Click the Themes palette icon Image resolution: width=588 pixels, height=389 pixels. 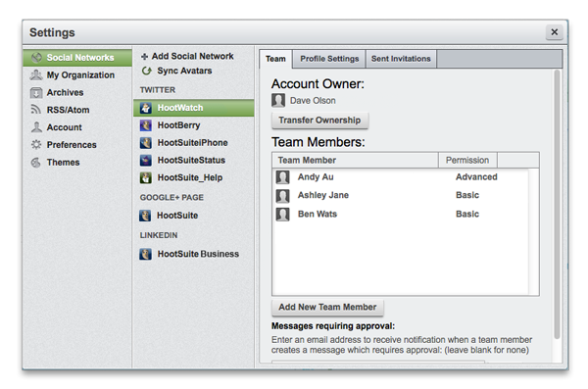pyautogui.click(x=35, y=162)
